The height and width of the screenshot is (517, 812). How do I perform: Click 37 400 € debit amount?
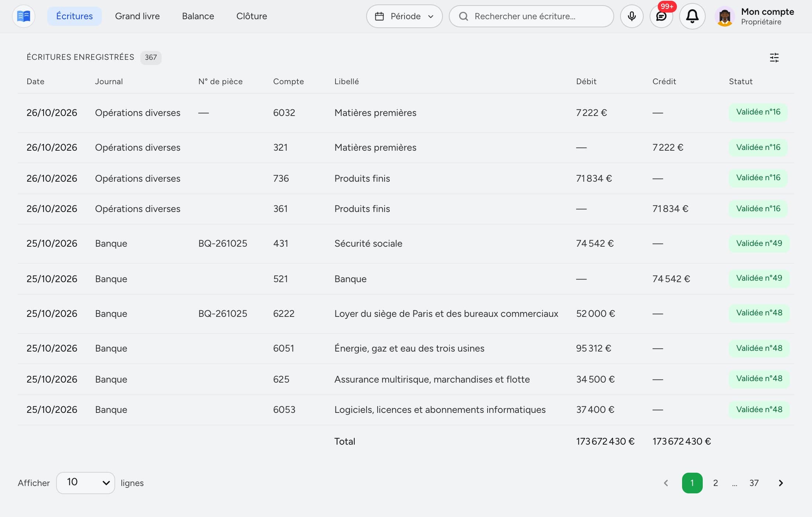[595, 410]
